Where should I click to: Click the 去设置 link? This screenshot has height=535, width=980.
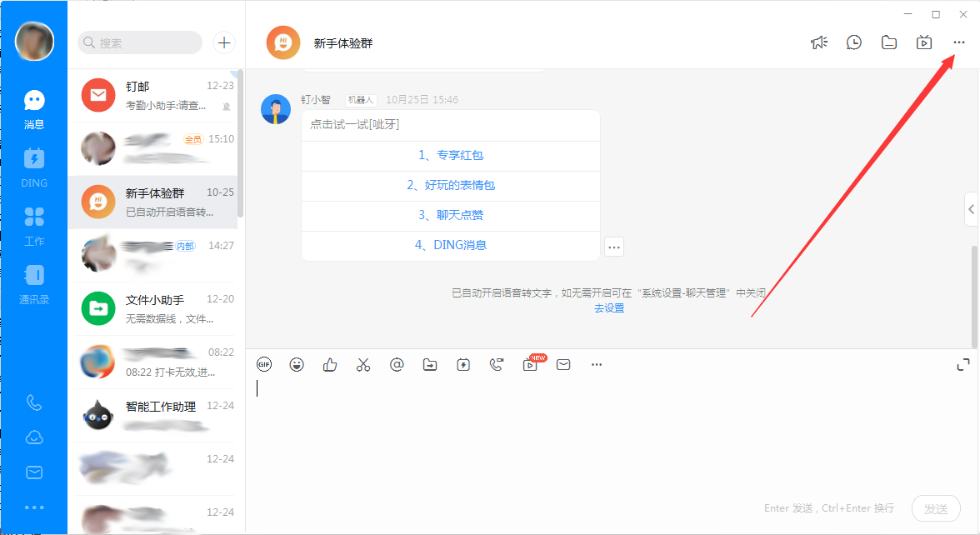[609, 308]
